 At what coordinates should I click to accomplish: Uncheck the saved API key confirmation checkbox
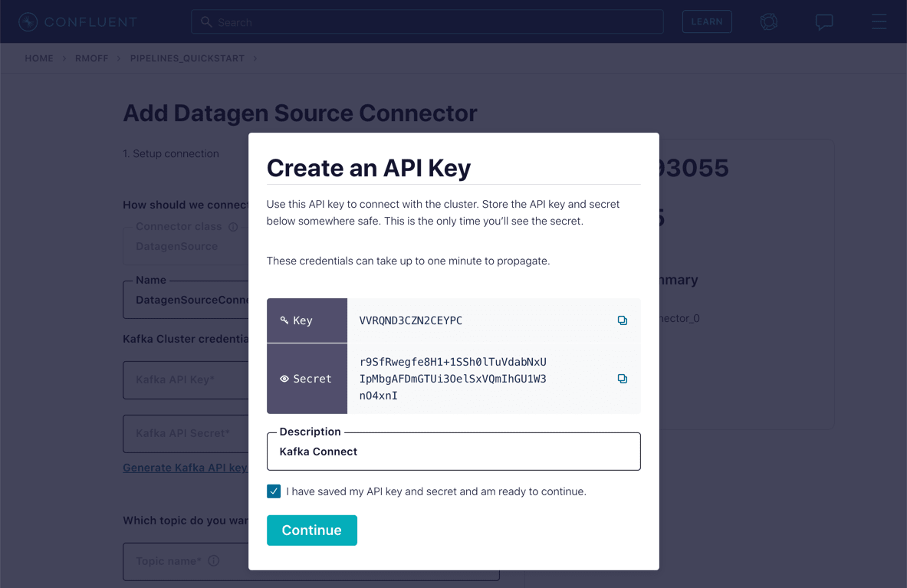(x=274, y=491)
